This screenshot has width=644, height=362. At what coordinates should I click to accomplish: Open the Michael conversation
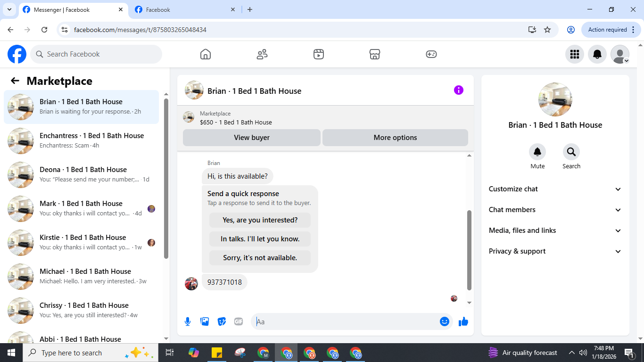[x=82, y=277]
